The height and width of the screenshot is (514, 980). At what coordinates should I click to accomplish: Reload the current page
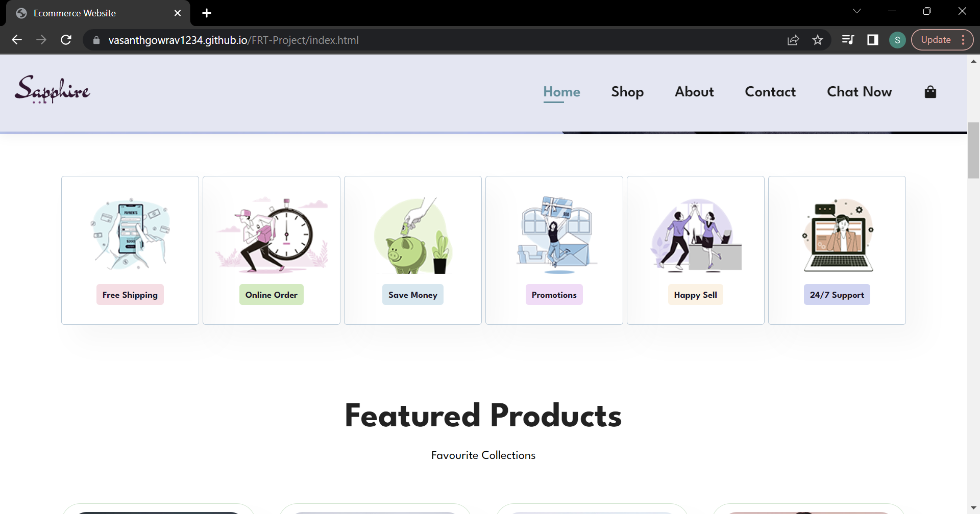(66, 40)
